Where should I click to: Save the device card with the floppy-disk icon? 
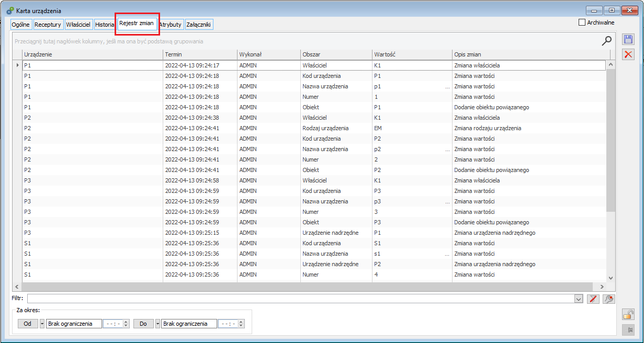[628, 39]
